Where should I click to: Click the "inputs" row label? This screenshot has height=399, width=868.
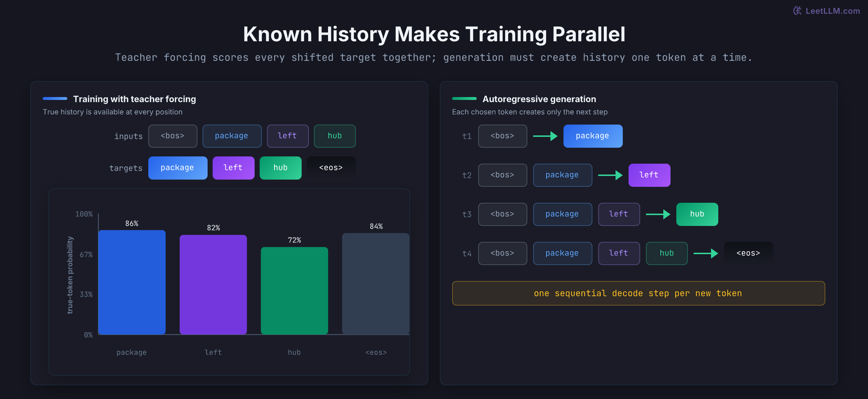tap(128, 136)
